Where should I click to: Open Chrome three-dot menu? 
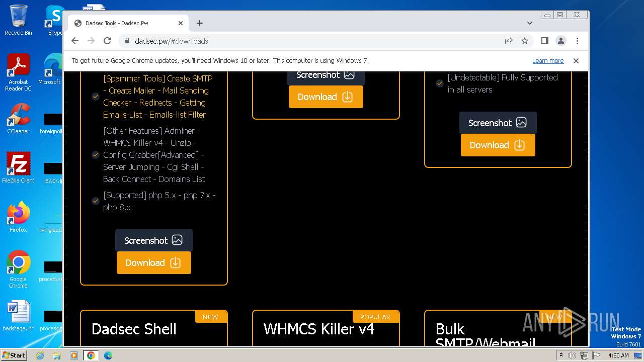(x=577, y=41)
